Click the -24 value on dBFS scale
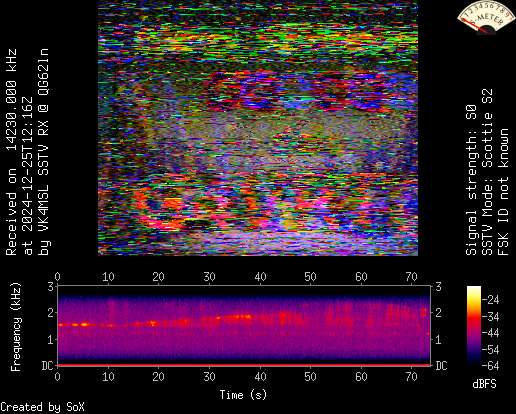The height and width of the screenshot is (414, 516). (491, 300)
